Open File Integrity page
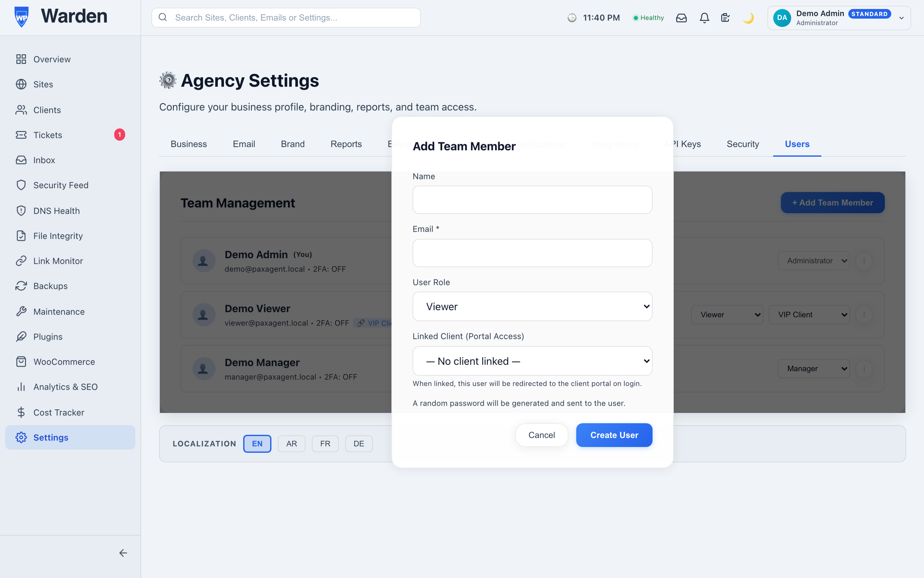Screen dimensions: 924x578 point(70,236)
